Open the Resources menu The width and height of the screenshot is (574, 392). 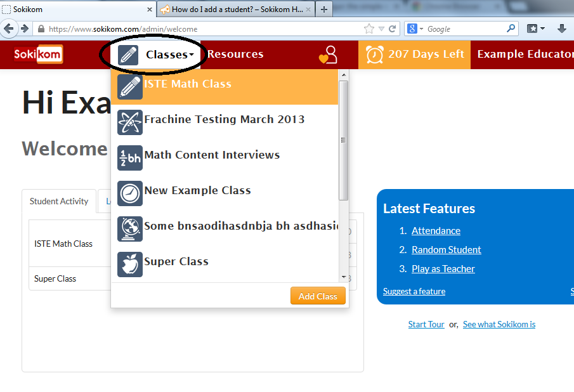pyautogui.click(x=235, y=54)
